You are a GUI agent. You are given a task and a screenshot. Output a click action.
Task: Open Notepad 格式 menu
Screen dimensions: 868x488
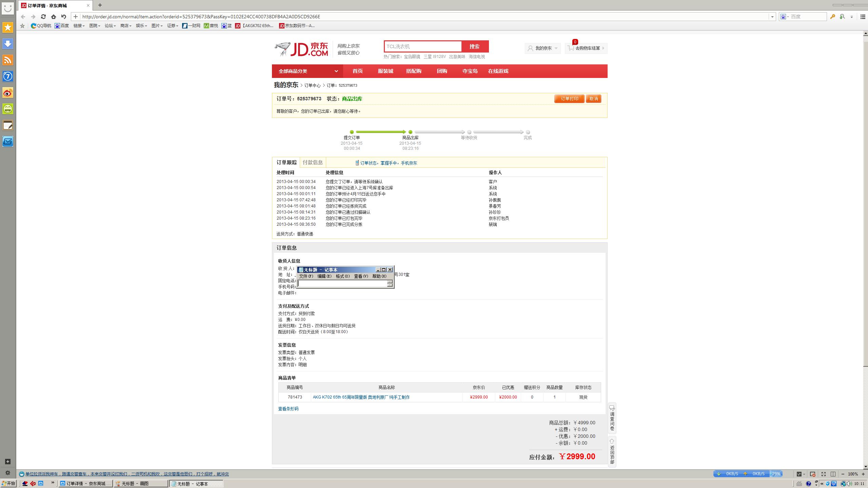[x=342, y=276]
